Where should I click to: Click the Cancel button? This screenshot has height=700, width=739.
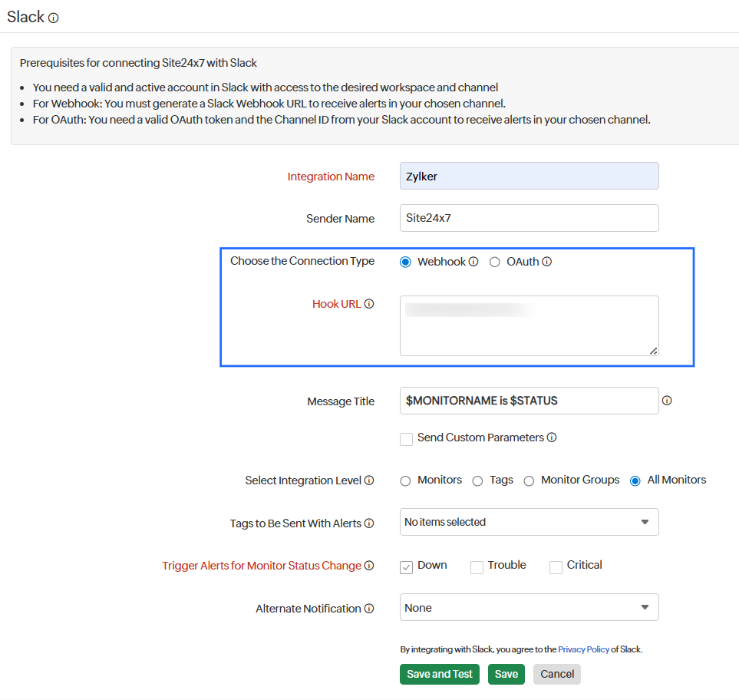(x=556, y=674)
